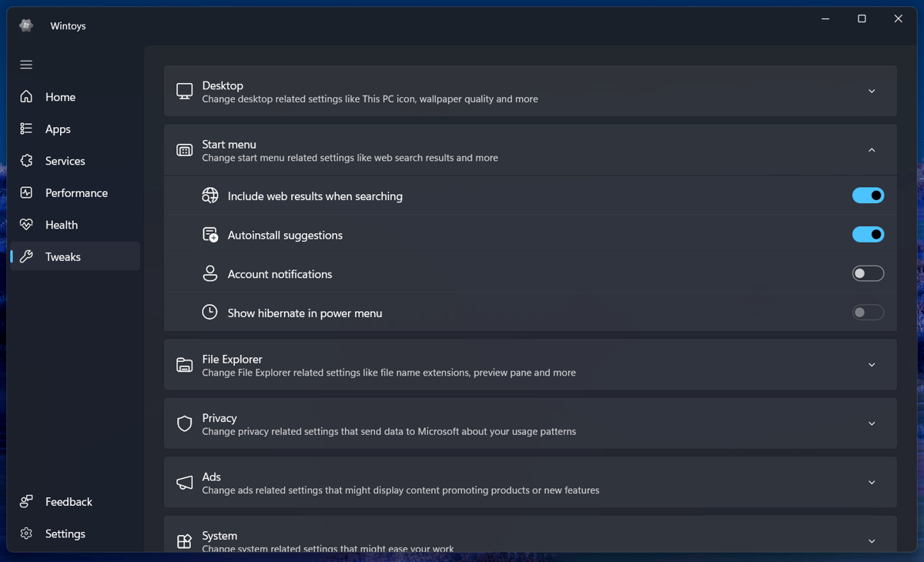This screenshot has width=924, height=562.
Task: Turn off Autoinstall suggestions
Action: click(x=868, y=234)
